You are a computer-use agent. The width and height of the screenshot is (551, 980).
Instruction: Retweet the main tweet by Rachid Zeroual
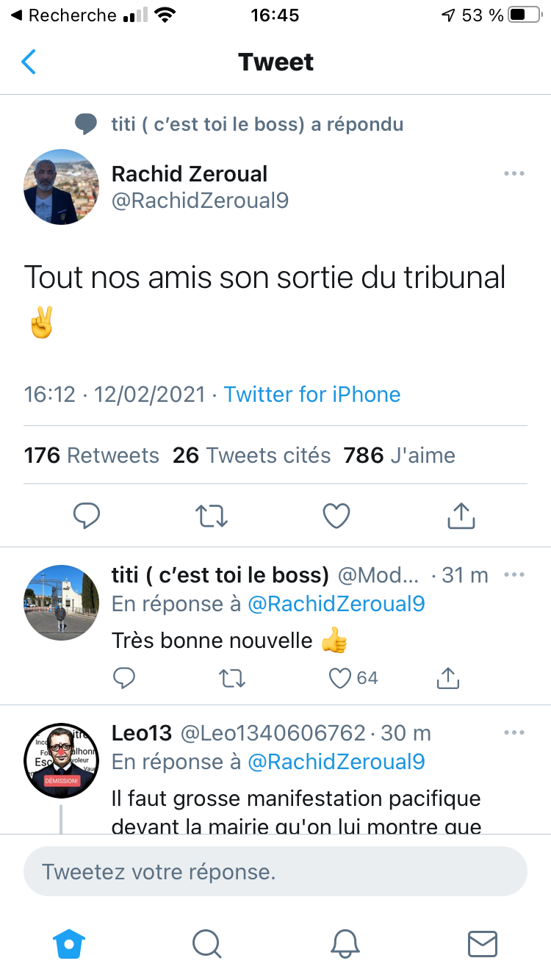212,516
